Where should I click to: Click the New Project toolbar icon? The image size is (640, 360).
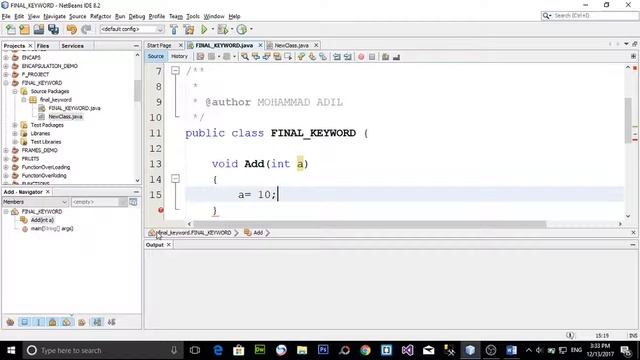(24, 29)
